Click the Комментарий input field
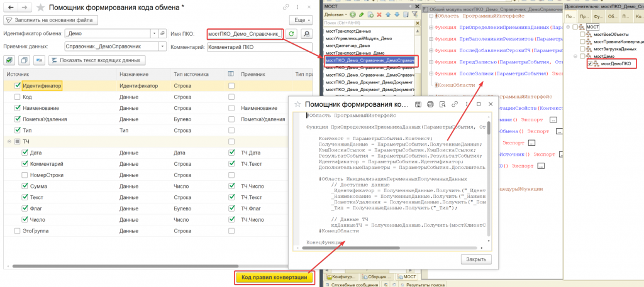 pyautogui.click(x=260, y=46)
